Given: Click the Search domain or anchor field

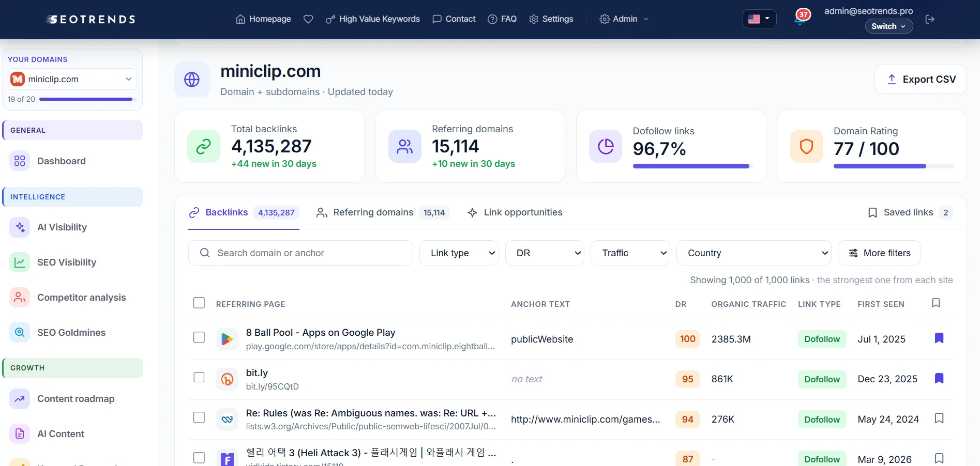Looking at the screenshot, I should (300, 253).
